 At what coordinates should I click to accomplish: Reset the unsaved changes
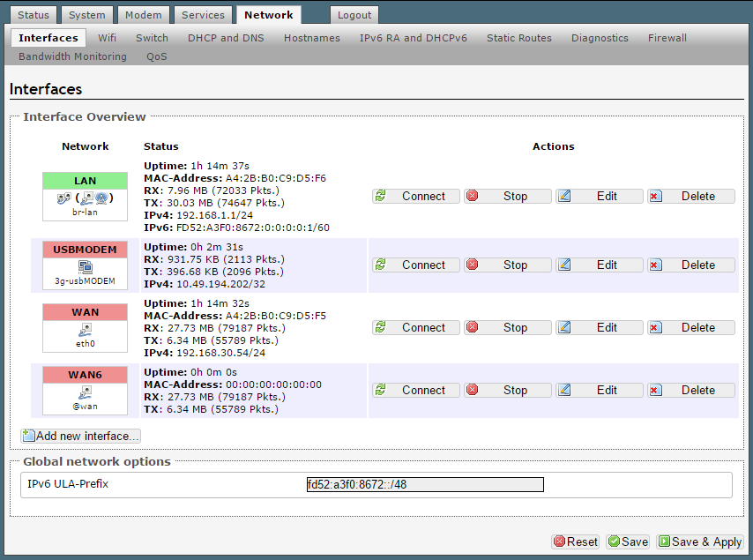pyautogui.click(x=575, y=541)
